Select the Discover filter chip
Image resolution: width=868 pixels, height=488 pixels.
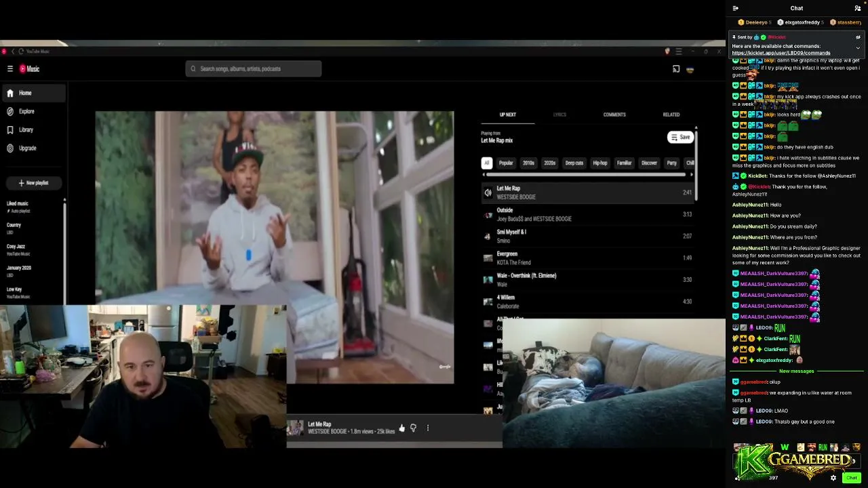pos(649,163)
